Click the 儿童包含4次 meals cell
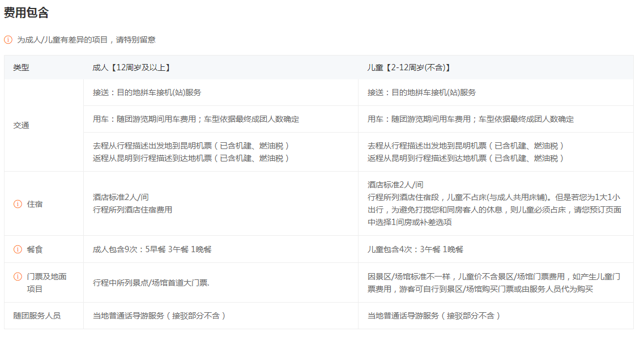The width and height of the screenshot is (644, 340). [x=415, y=249]
